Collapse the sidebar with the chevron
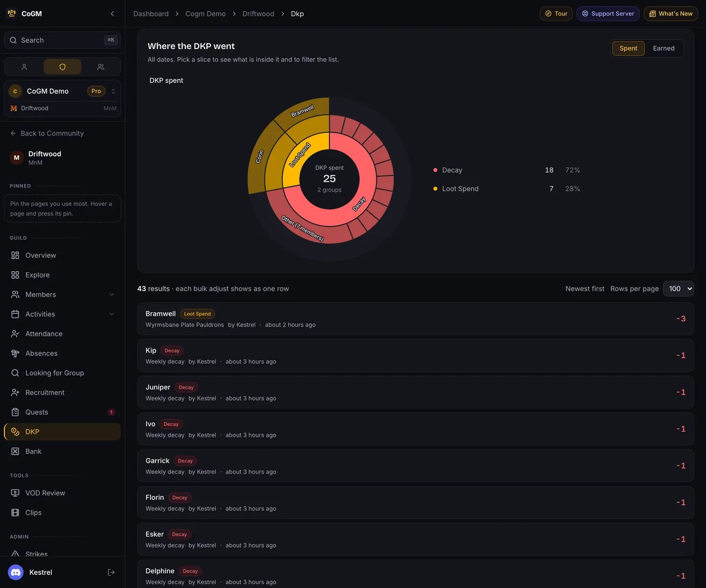706x588 pixels. 112,14
